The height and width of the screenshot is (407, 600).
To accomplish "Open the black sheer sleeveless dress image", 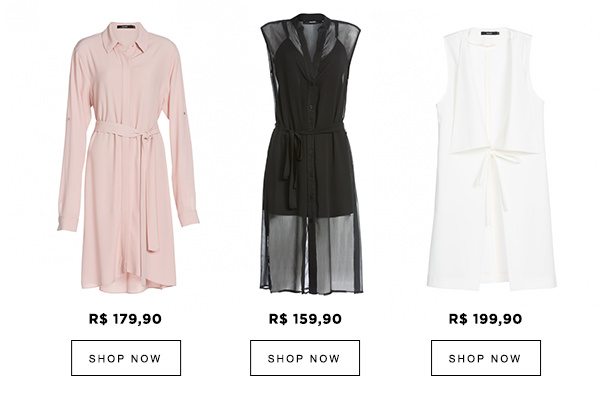I will (311, 154).
